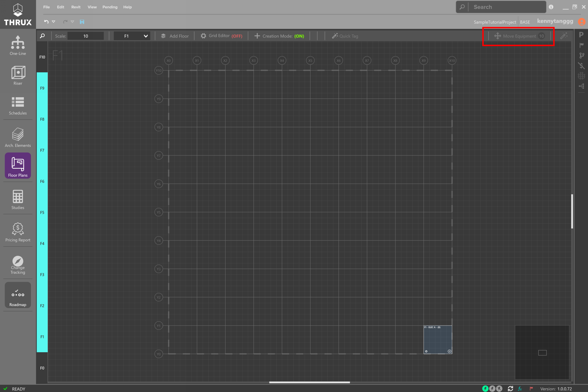
Task: Click the minimap overview thumbnail
Action: pos(542,352)
